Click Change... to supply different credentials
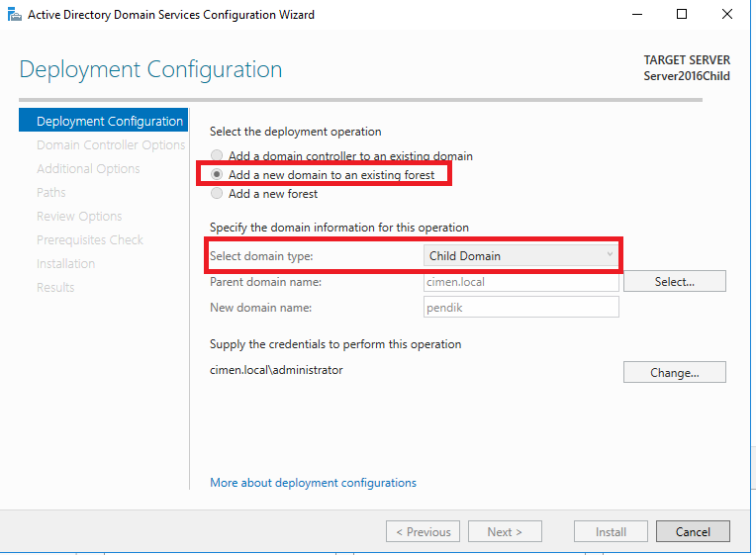This screenshot has height=555, width=756. pos(674,372)
